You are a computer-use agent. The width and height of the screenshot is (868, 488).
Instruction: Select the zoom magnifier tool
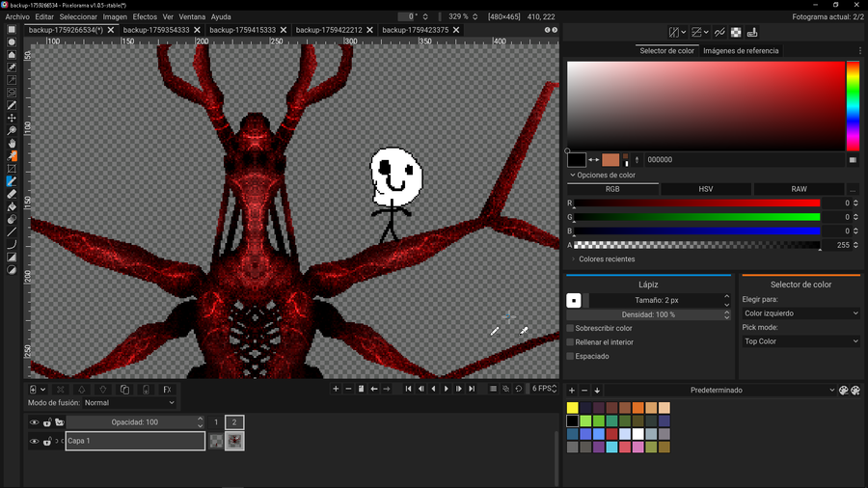coord(12,130)
